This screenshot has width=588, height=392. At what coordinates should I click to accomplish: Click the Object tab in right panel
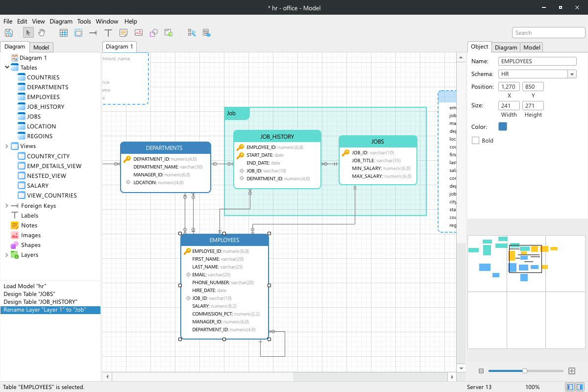click(480, 47)
